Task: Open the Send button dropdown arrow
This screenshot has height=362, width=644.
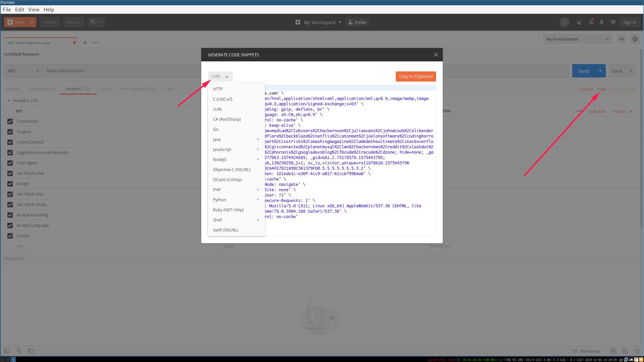Action: 600,71
